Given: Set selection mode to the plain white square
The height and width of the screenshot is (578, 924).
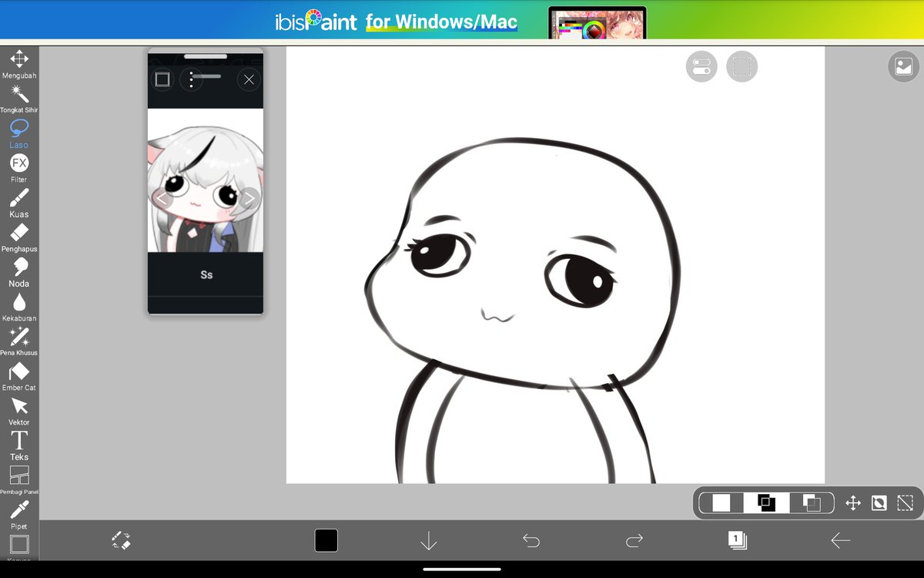Looking at the screenshot, I should (x=721, y=503).
